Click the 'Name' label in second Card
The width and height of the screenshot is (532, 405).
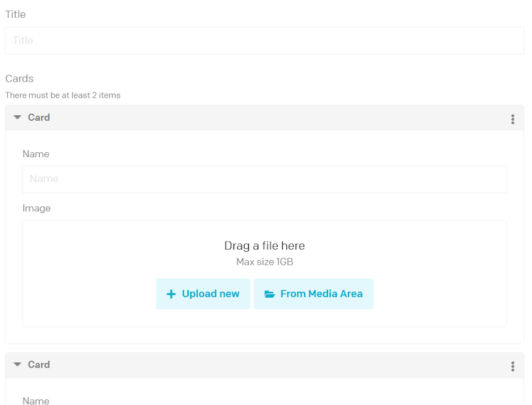tap(36, 401)
